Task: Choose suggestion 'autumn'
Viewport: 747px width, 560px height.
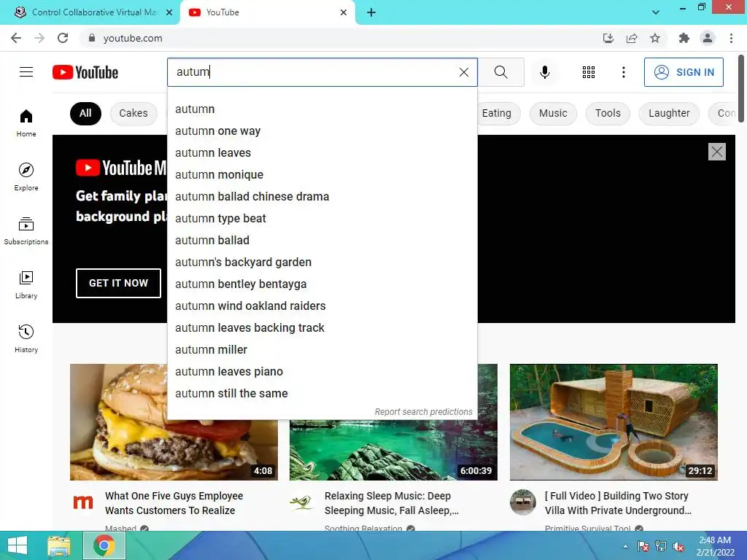Action: click(322, 109)
